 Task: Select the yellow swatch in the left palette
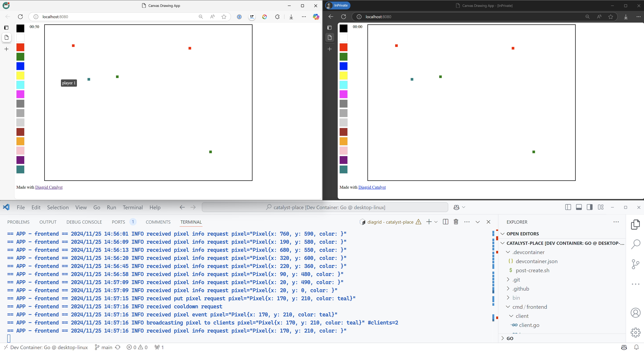click(20, 76)
